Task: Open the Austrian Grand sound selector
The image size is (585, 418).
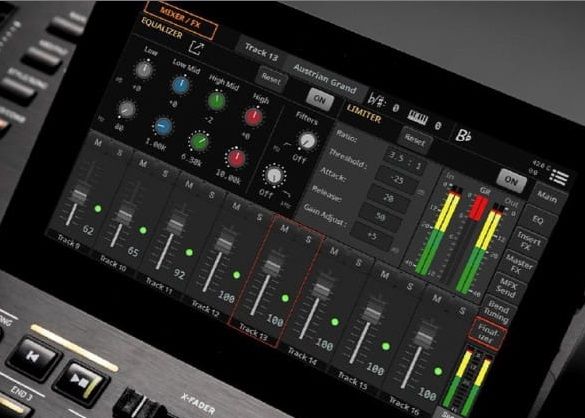Action: pyautogui.click(x=325, y=79)
